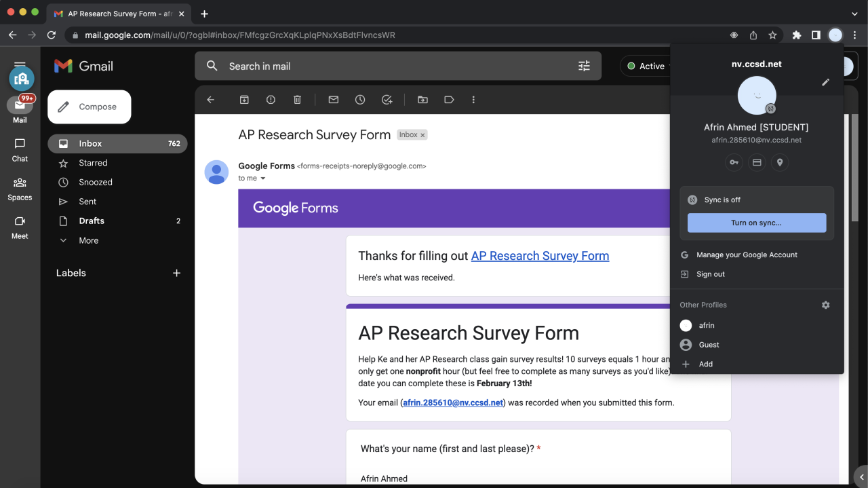Reload the page
The width and height of the screenshot is (868, 488).
pyautogui.click(x=51, y=35)
